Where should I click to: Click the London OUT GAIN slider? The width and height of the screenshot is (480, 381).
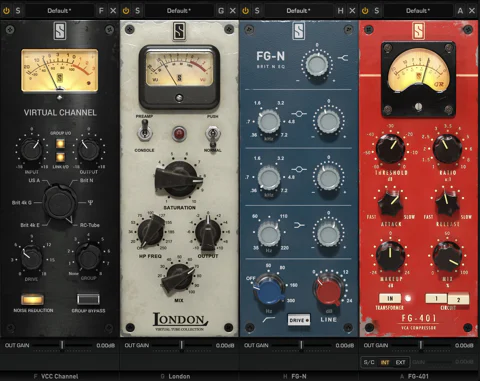tap(180, 345)
